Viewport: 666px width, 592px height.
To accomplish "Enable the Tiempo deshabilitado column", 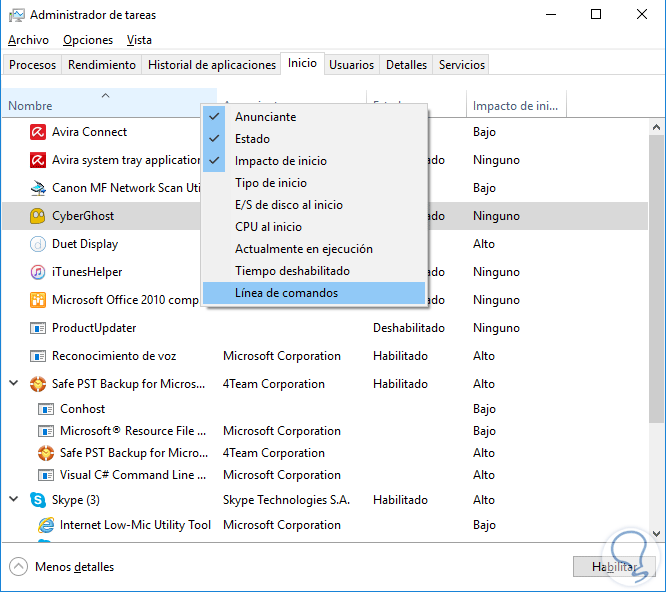I will pyautogui.click(x=314, y=271).
